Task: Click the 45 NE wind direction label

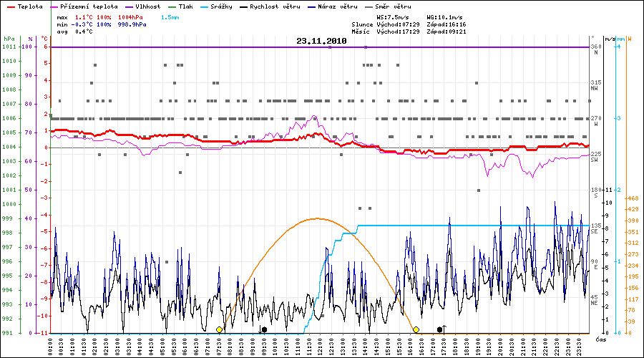Action: pyautogui.click(x=595, y=300)
